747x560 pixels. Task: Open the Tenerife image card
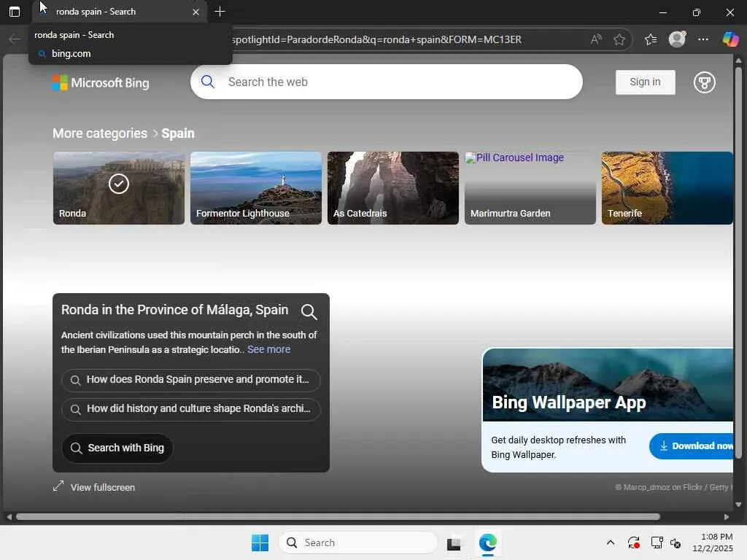click(667, 187)
